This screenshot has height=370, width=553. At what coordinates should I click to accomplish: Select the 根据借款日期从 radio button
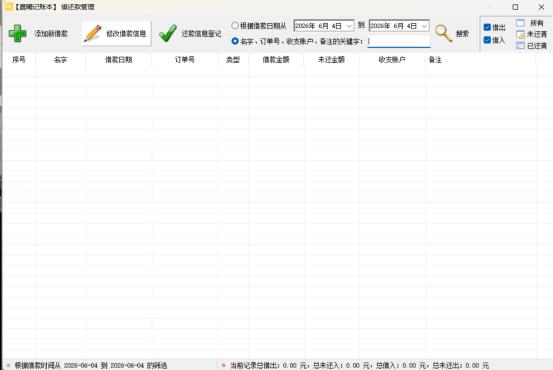[235, 26]
